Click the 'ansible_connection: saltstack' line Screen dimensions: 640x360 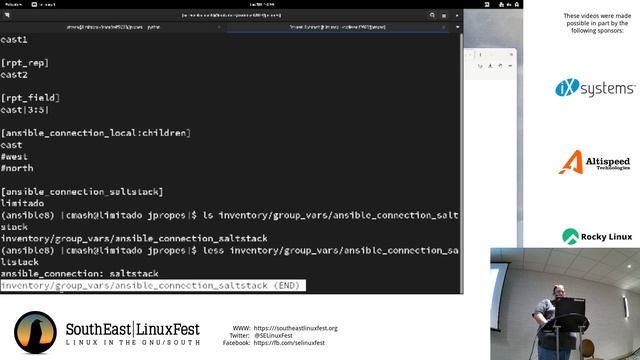(x=80, y=273)
